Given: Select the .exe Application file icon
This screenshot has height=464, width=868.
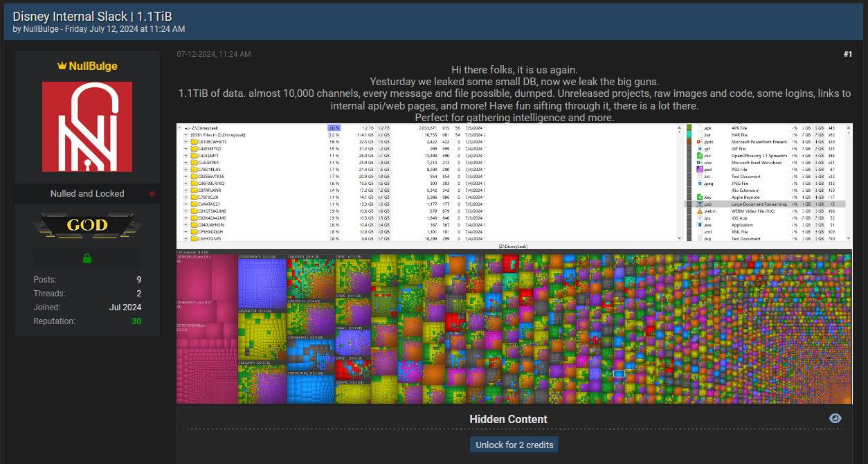Looking at the screenshot, I should tap(699, 225).
